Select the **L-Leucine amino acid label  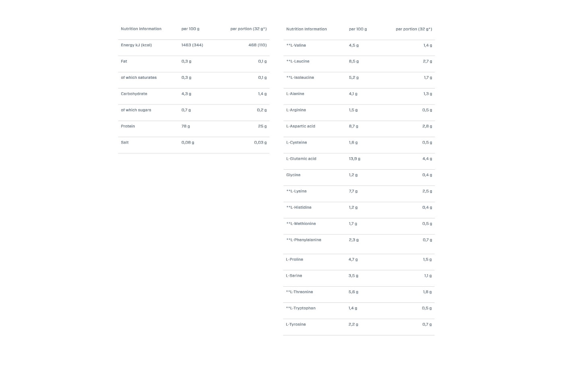(x=298, y=62)
